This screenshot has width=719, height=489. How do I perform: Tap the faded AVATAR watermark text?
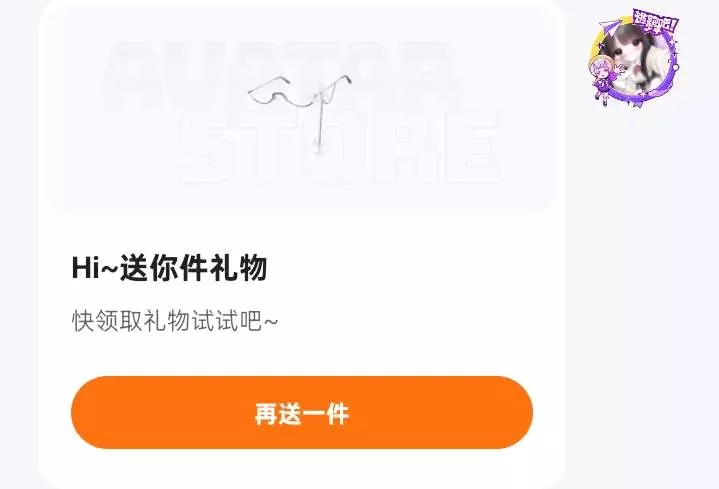pos(280,69)
